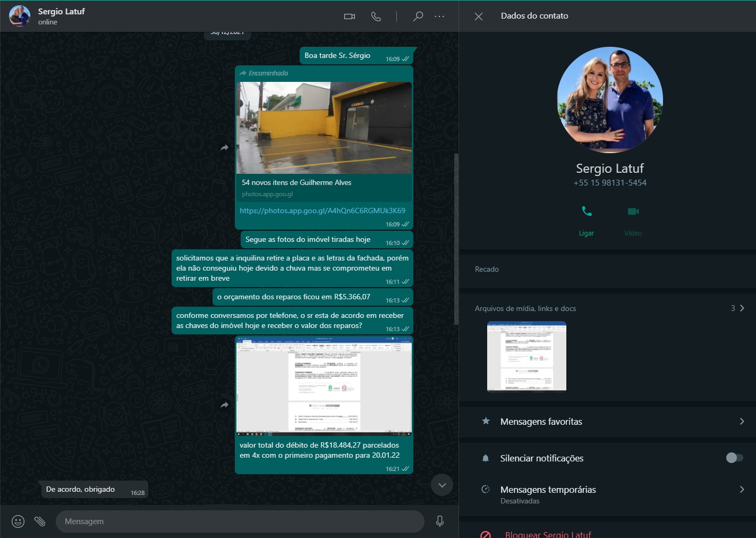Open the search messages magnifier icon
The image size is (756, 538).
point(418,16)
